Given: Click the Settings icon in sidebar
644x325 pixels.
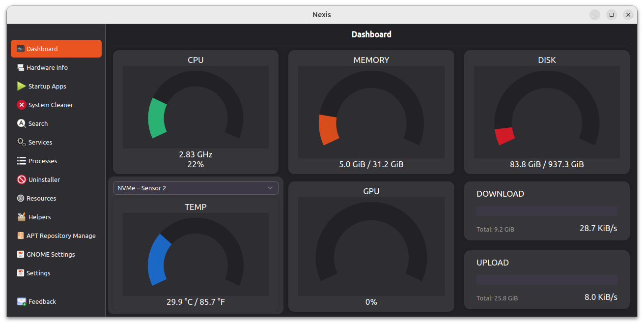Looking at the screenshot, I should 21,273.
